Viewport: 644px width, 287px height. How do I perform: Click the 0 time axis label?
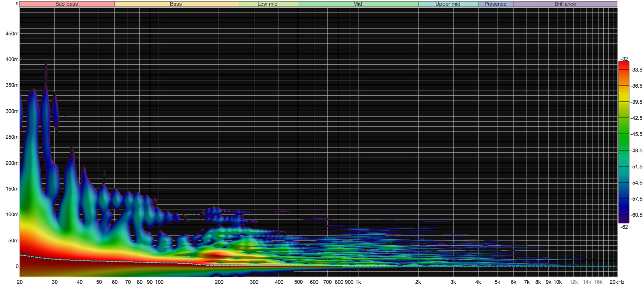[17, 266]
